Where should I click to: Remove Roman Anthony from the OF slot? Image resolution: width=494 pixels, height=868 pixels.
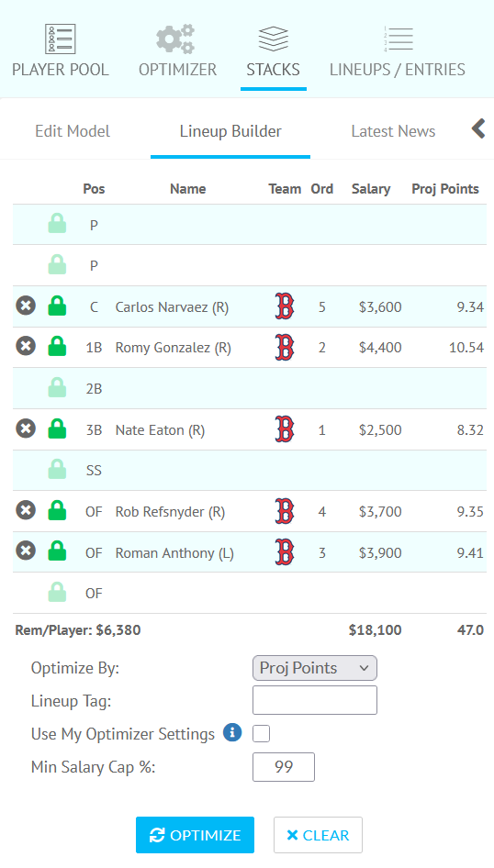tap(26, 551)
